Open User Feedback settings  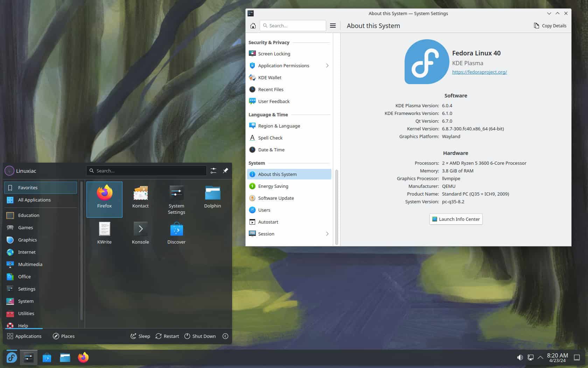(x=273, y=101)
